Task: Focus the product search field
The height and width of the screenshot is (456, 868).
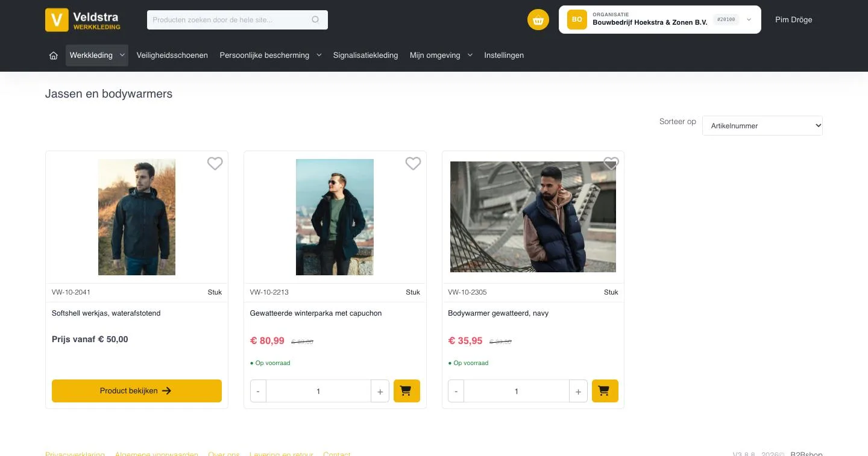Action: [237, 20]
